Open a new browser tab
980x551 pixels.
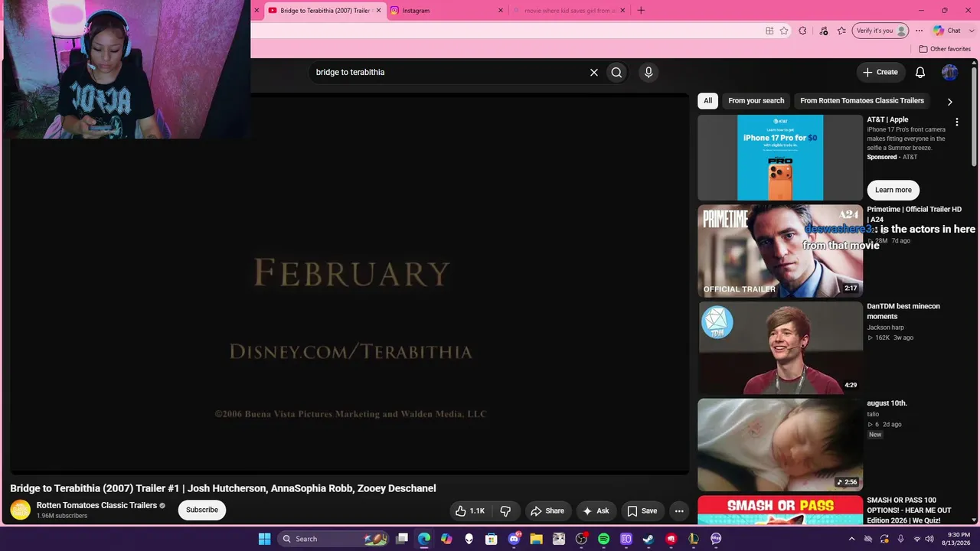[641, 11]
